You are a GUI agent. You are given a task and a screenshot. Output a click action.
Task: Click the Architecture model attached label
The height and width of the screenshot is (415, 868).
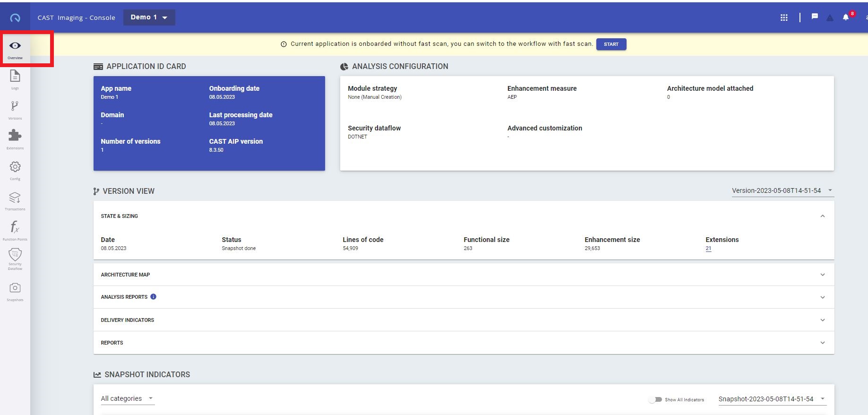[x=710, y=88]
